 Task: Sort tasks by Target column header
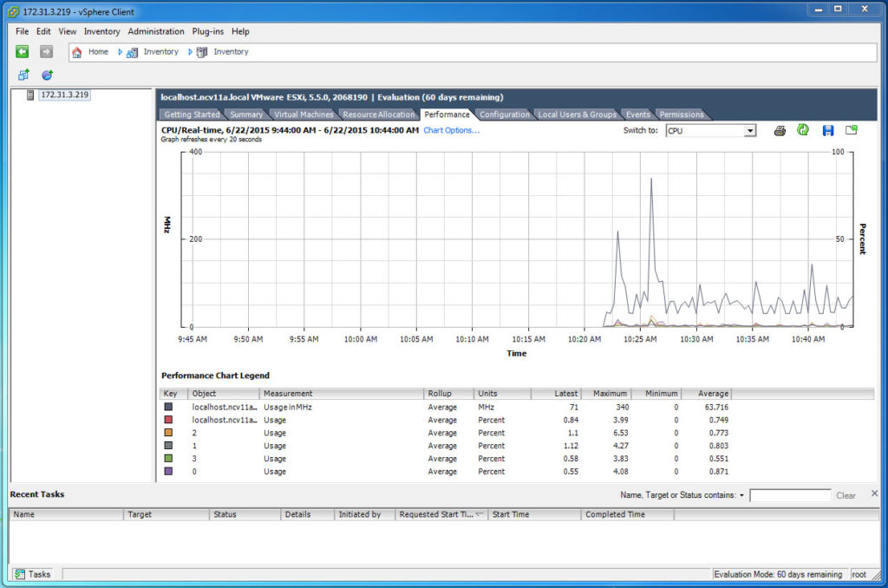pos(166,514)
